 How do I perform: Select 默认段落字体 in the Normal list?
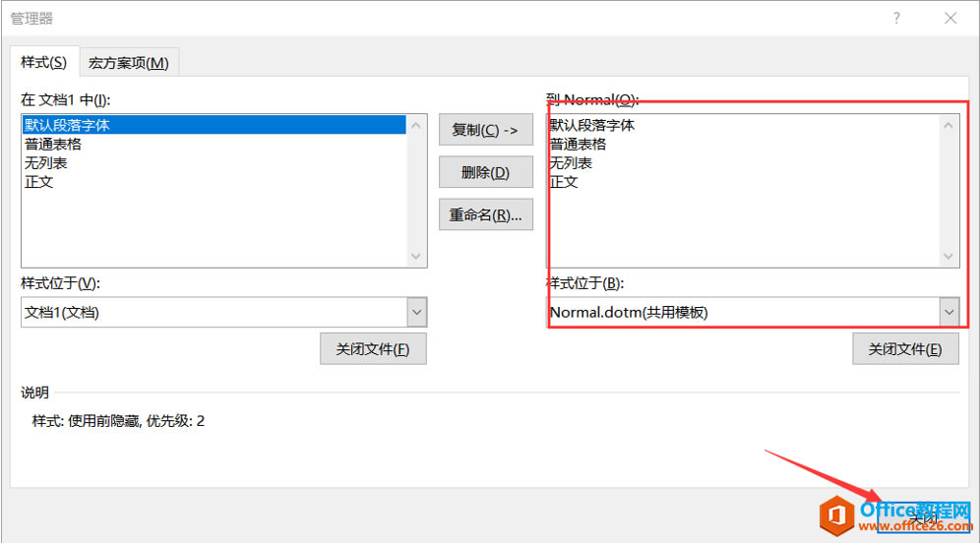[x=744, y=125]
